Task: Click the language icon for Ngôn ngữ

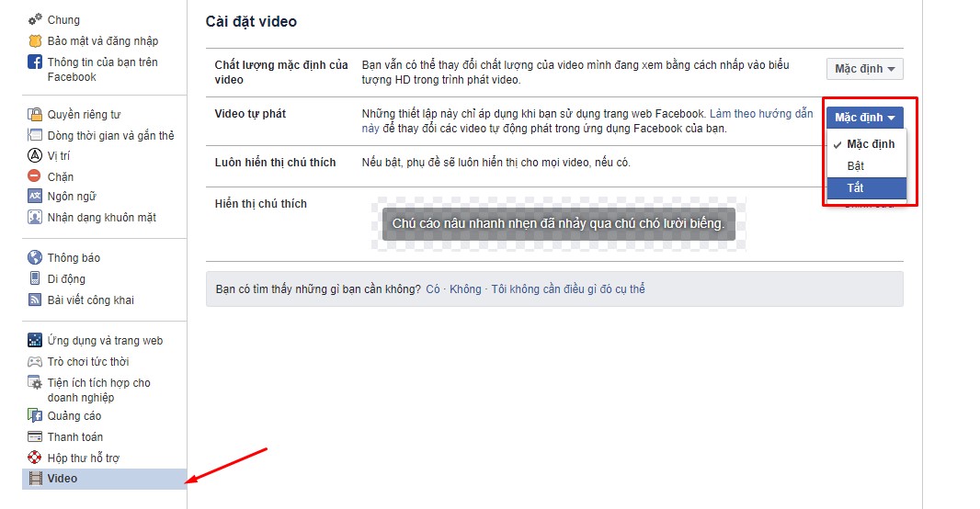Action: [x=35, y=196]
